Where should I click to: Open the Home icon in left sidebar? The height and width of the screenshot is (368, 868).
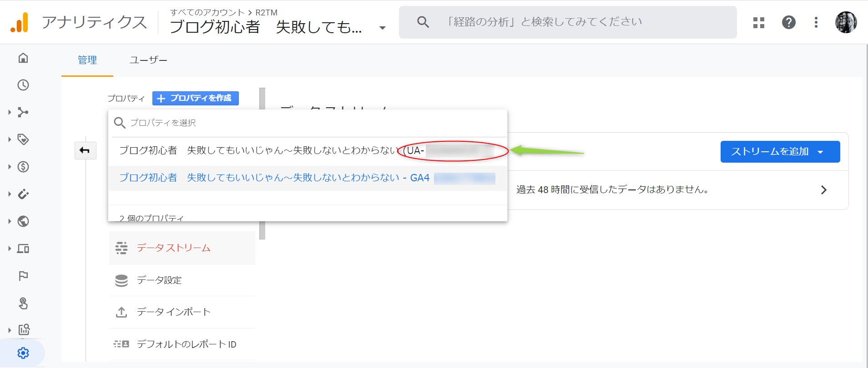23,58
